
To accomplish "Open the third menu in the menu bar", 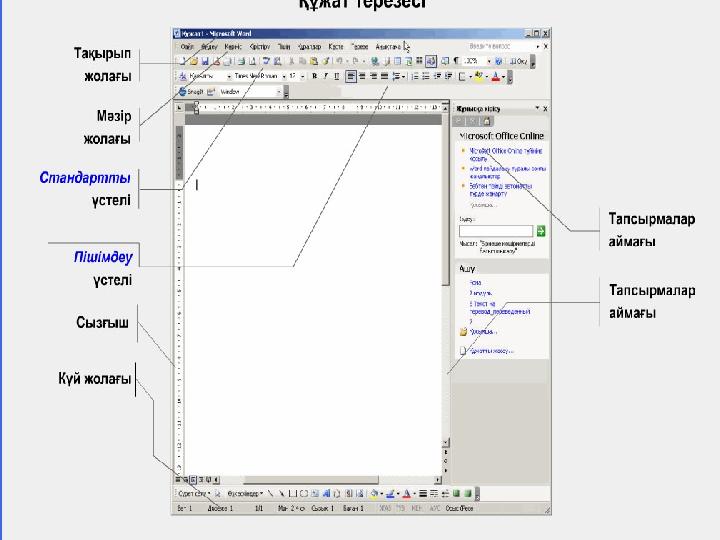I will pyautogui.click(x=233, y=47).
